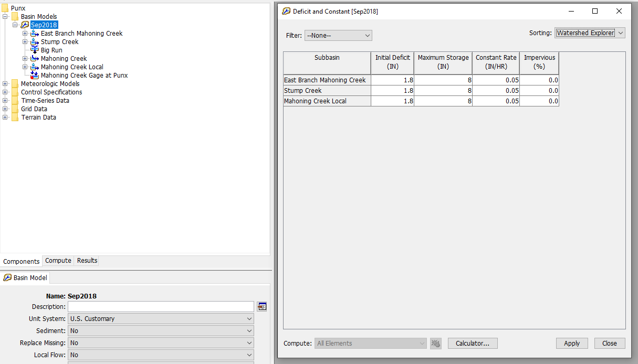
Task: Switch to the Compute tab
Action: click(58, 261)
